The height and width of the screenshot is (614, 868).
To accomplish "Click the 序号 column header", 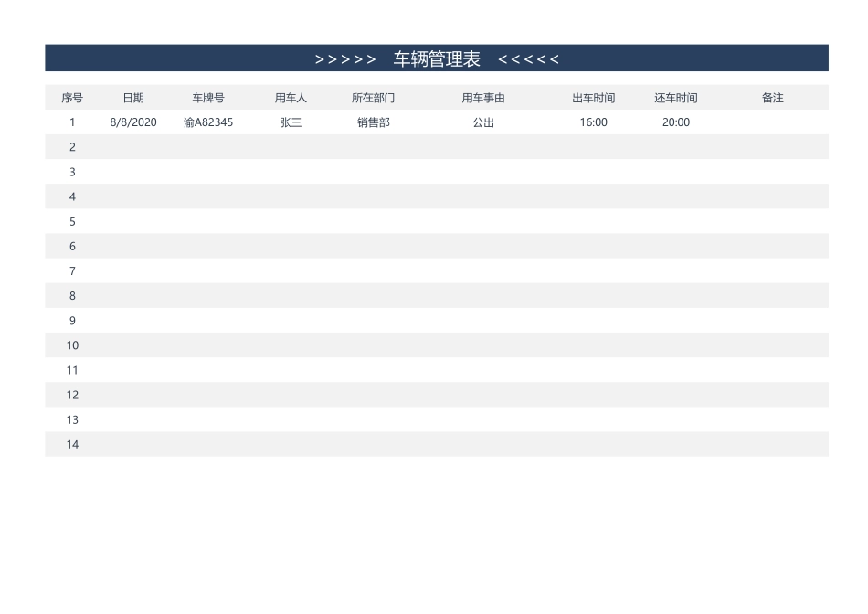I will pyautogui.click(x=71, y=97).
